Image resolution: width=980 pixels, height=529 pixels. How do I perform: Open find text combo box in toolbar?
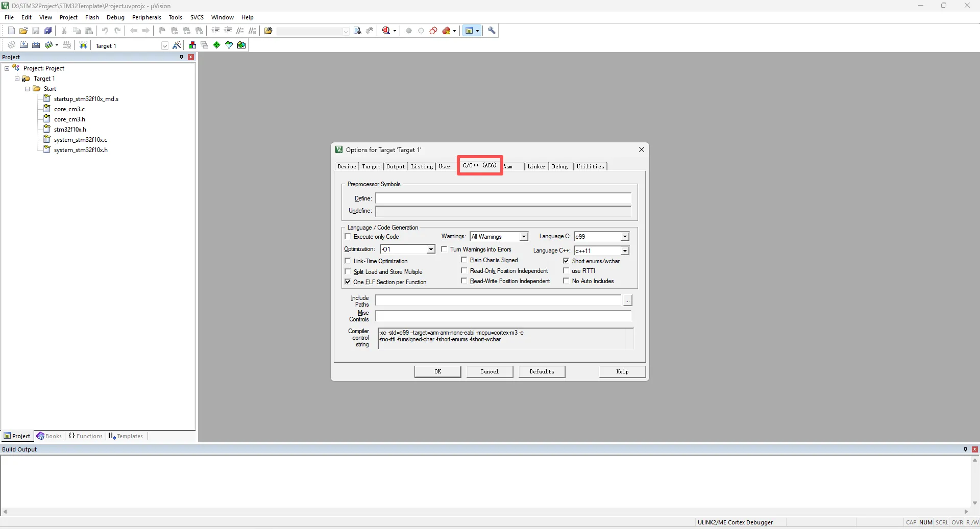click(x=313, y=31)
